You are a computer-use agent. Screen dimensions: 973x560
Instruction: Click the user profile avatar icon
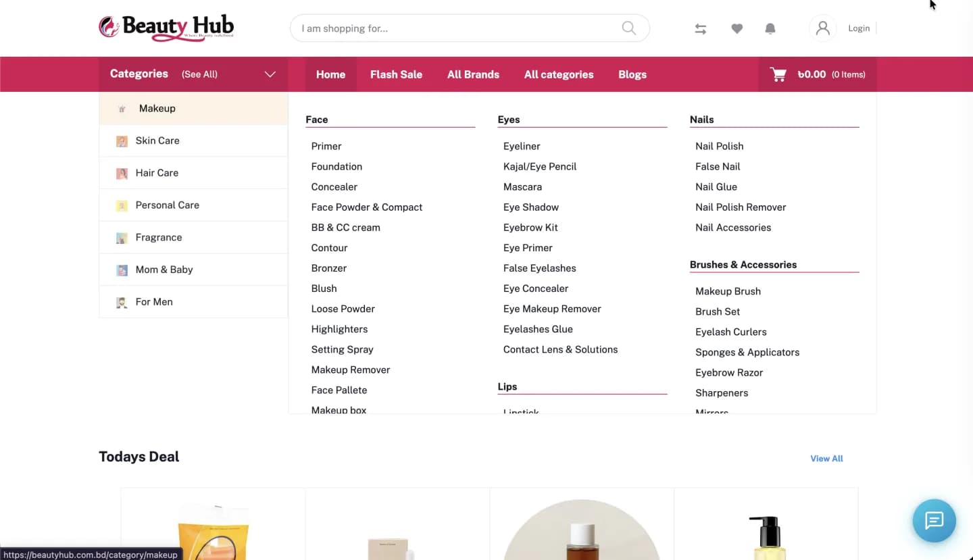point(822,28)
